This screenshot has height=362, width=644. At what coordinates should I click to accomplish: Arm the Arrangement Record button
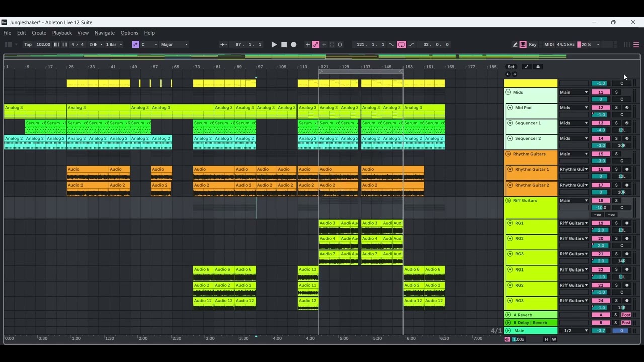tap(294, 45)
